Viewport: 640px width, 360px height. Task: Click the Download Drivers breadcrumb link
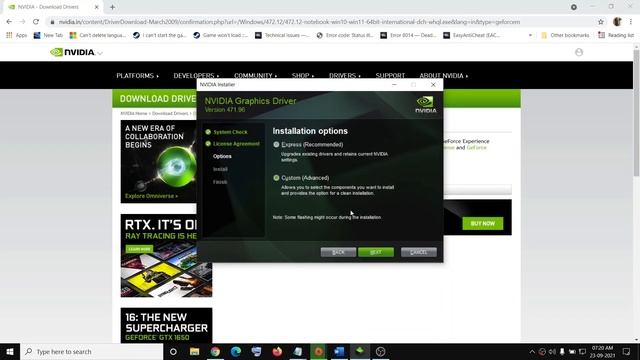[170, 113]
